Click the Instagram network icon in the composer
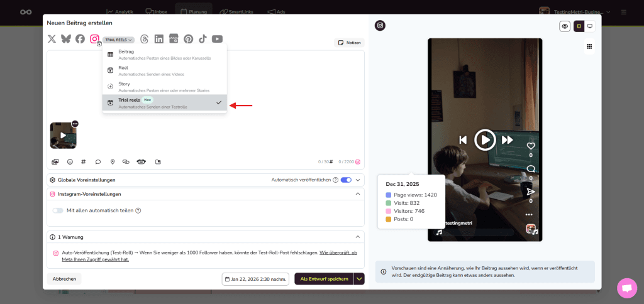The height and width of the screenshot is (304, 644). (x=95, y=39)
